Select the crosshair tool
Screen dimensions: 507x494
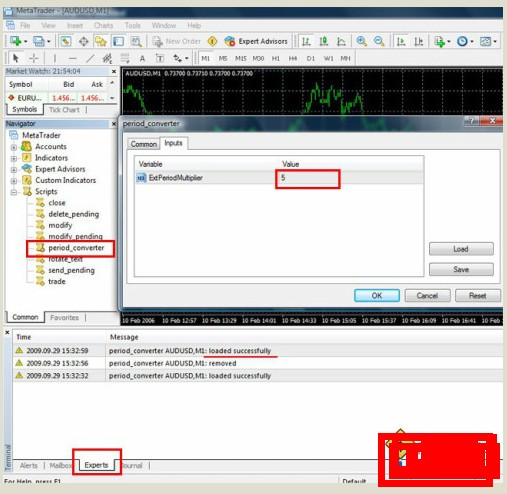pyautogui.click(x=34, y=58)
